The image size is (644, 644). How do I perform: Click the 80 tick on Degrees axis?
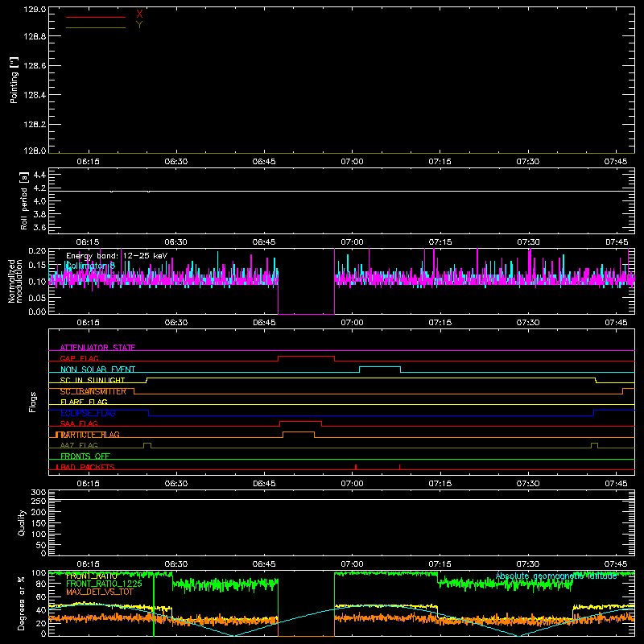(41, 583)
